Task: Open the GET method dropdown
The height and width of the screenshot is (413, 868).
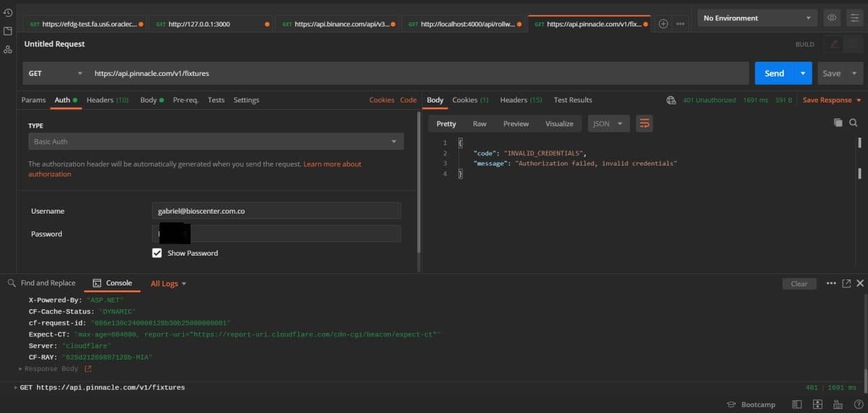Action: tap(56, 73)
